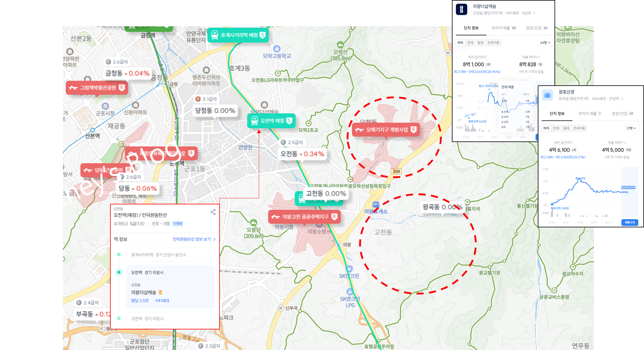Select the 고천역 경기 의왕시 station entry
644x350 pixels.
pos(170,319)
